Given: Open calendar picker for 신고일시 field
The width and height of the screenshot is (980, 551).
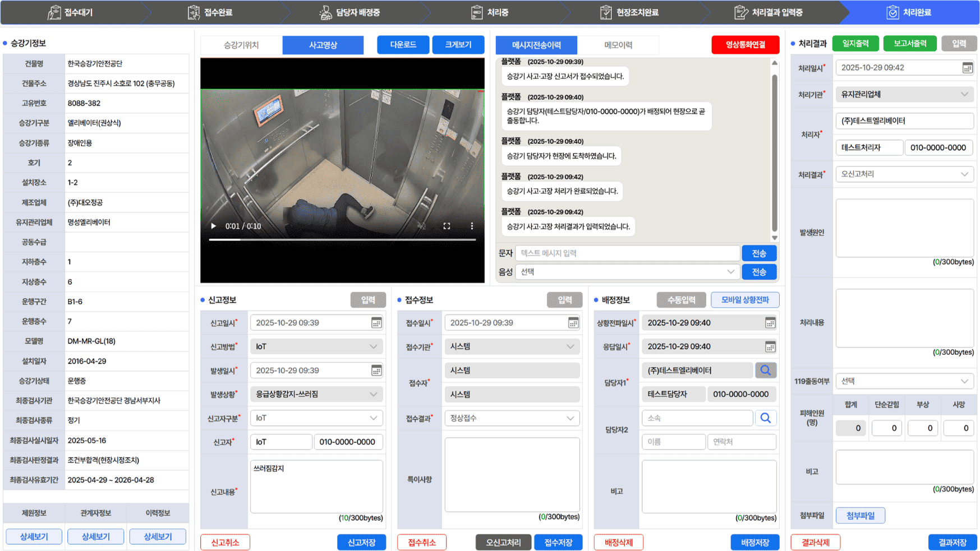Looking at the screenshot, I should [x=376, y=323].
